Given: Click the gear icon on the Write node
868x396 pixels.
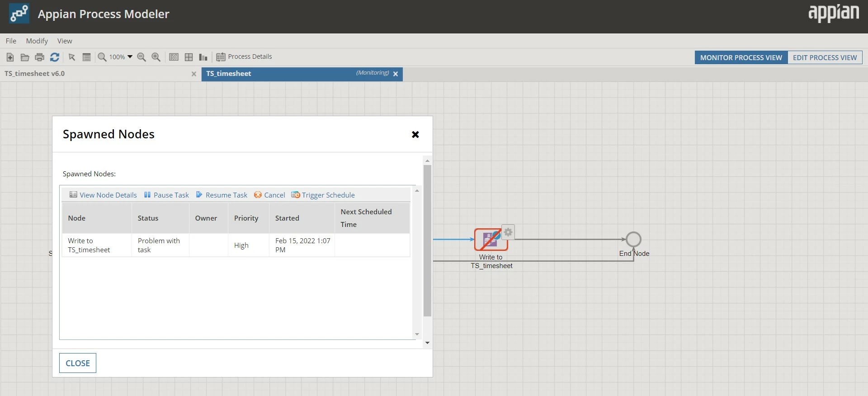Looking at the screenshot, I should tap(508, 232).
